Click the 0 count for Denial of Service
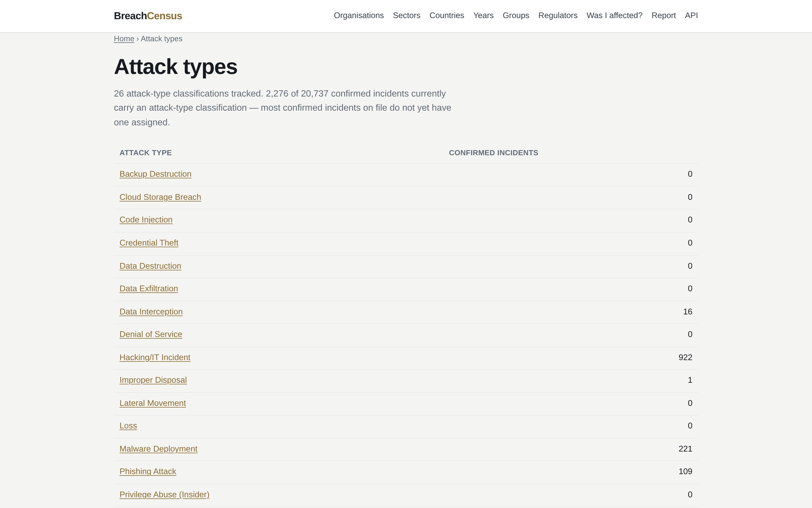This screenshot has width=812, height=508. (x=690, y=334)
